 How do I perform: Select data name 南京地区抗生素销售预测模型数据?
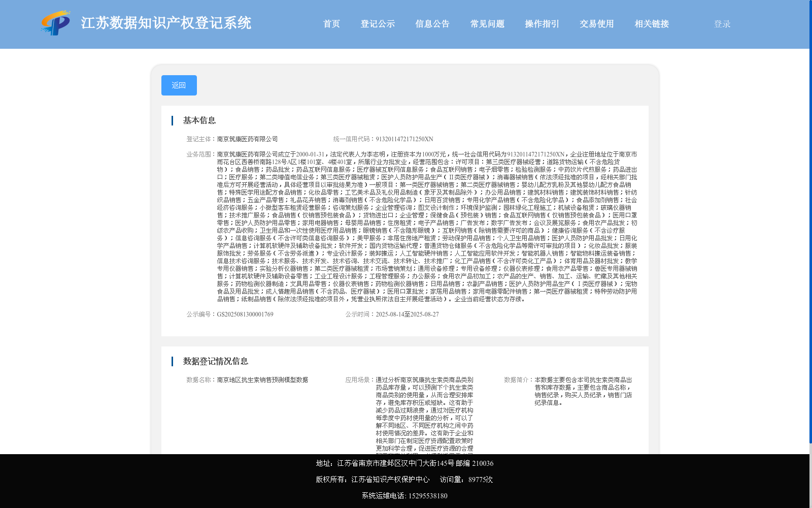262,380
